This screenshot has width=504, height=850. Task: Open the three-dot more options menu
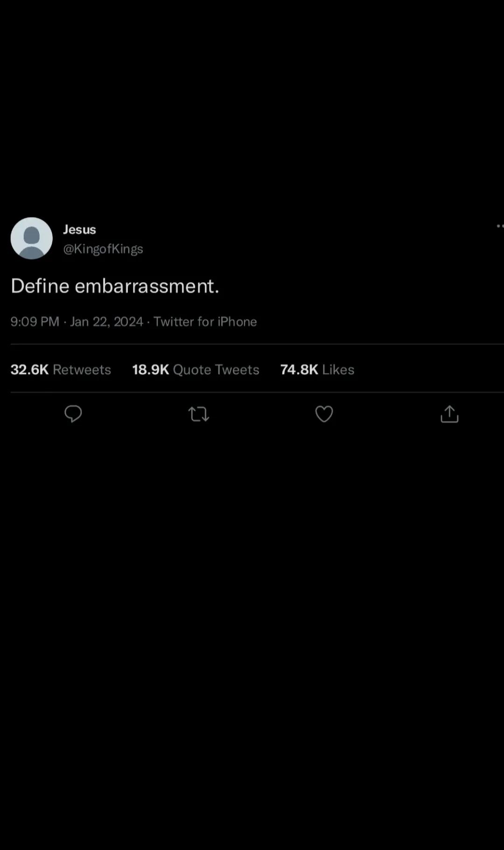point(500,226)
